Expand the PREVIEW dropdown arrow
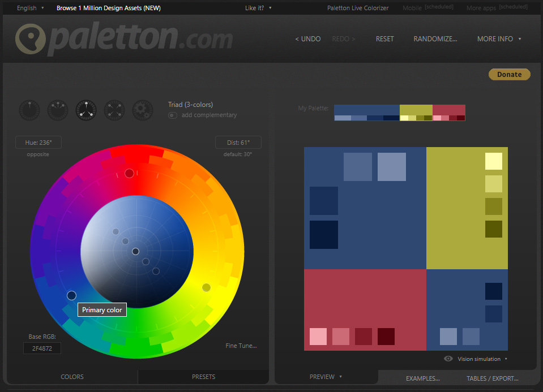Viewport: 543px width, 392px height. click(x=341, y=376)
